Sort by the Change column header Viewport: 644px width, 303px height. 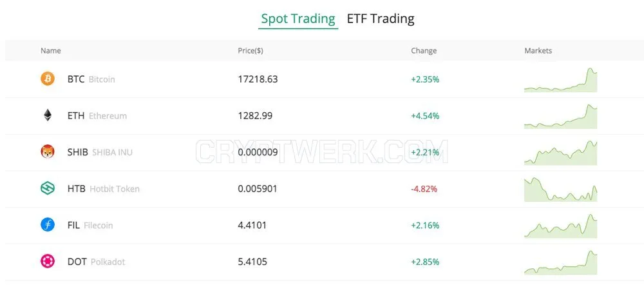(424, 50)
